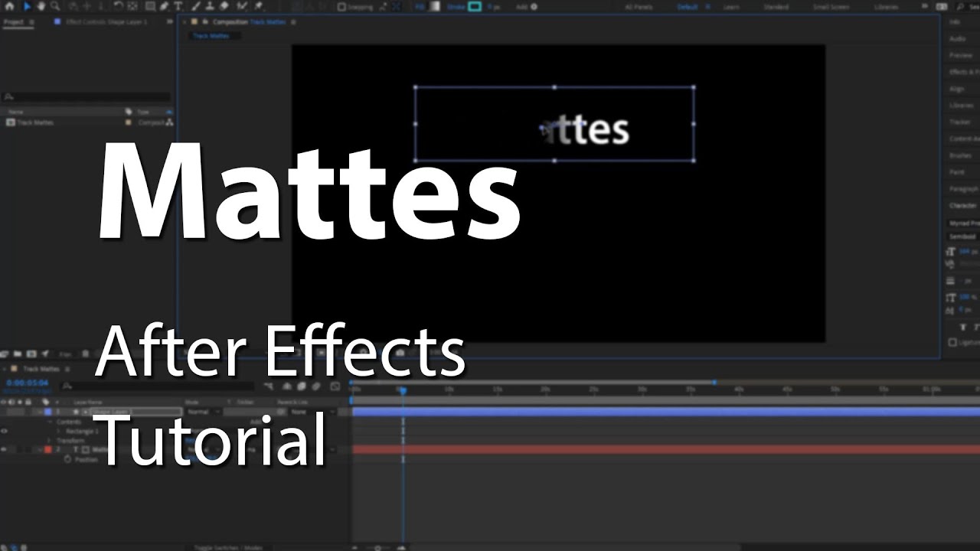
Task: Click the lock column icon in timeline header
Action: click(x=28, y=402)
